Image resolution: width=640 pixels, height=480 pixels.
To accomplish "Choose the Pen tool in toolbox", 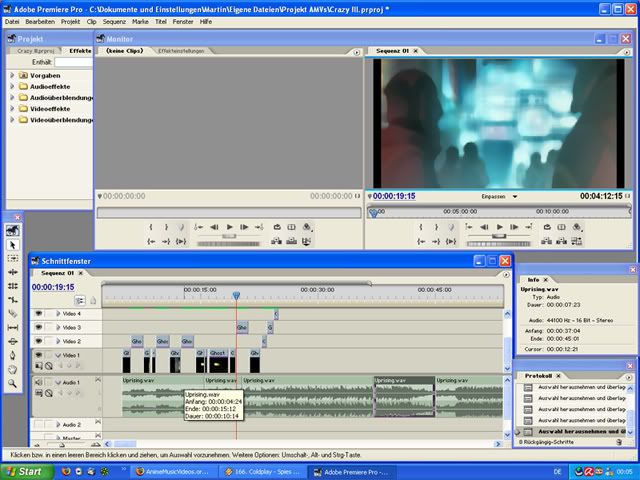I will 13,354.
